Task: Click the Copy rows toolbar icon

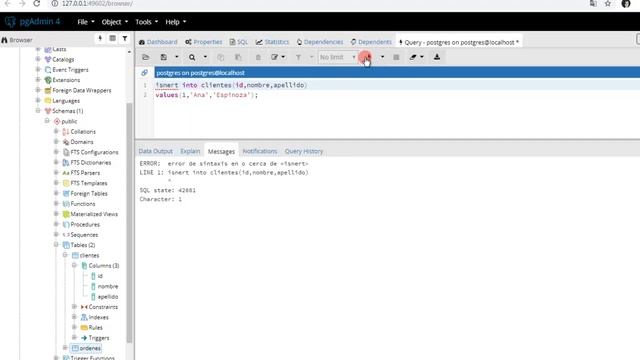Action: (220, 57)
